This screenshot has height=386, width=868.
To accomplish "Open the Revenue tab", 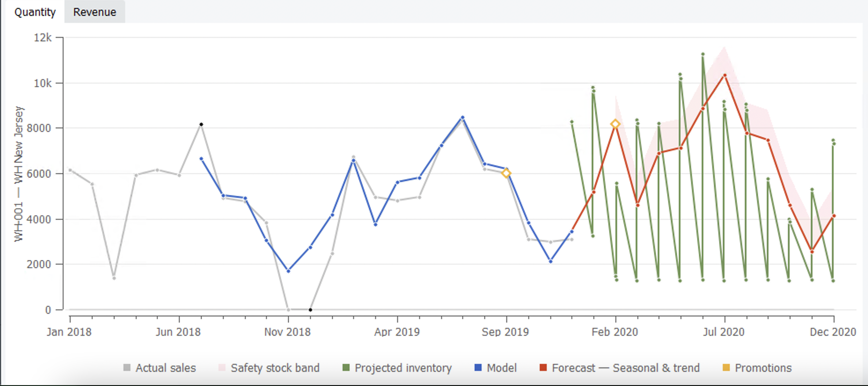I will 95,12.
